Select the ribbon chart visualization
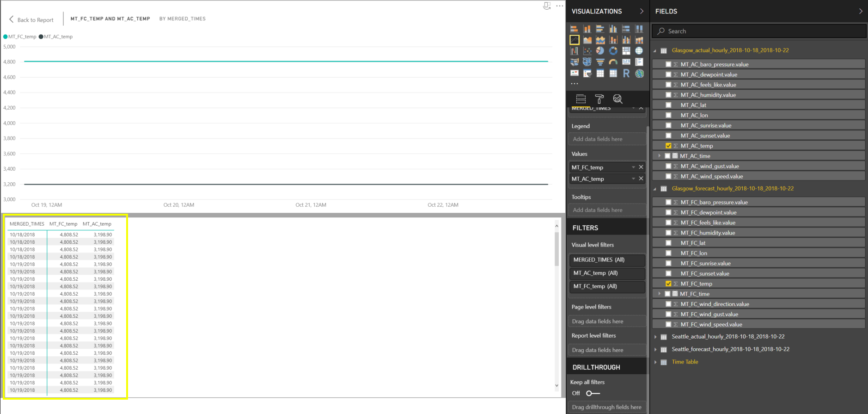 639,40
